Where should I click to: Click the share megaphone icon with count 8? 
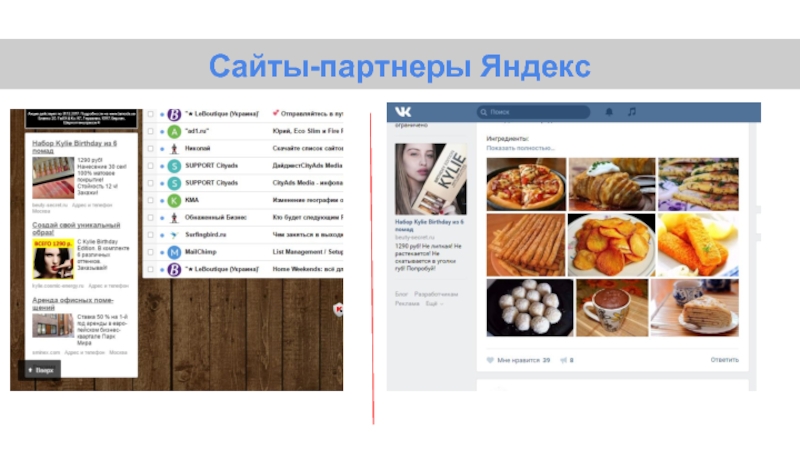(563, 360)
